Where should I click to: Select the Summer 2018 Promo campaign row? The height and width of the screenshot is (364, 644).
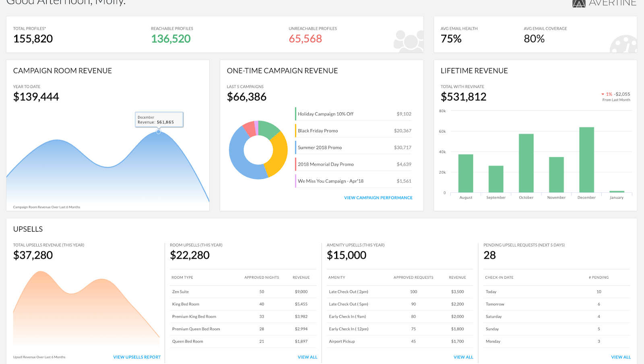click(x=354, y=148)
